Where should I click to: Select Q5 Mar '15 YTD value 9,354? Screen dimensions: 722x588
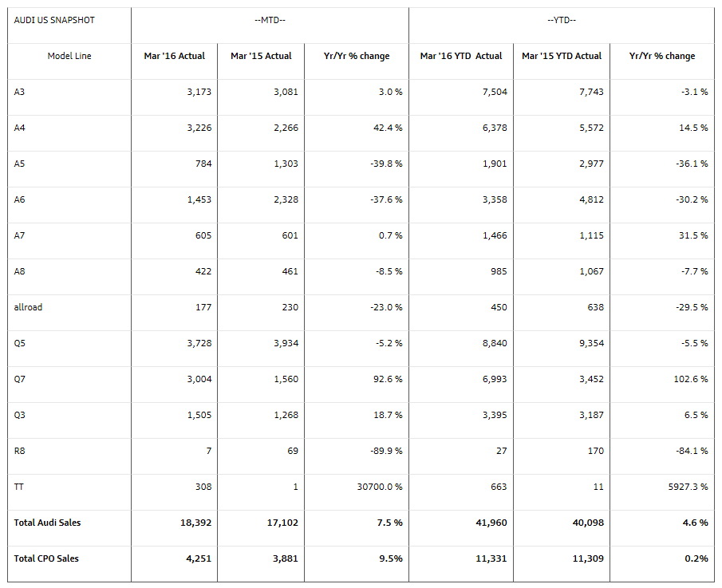tap(590, 343)
